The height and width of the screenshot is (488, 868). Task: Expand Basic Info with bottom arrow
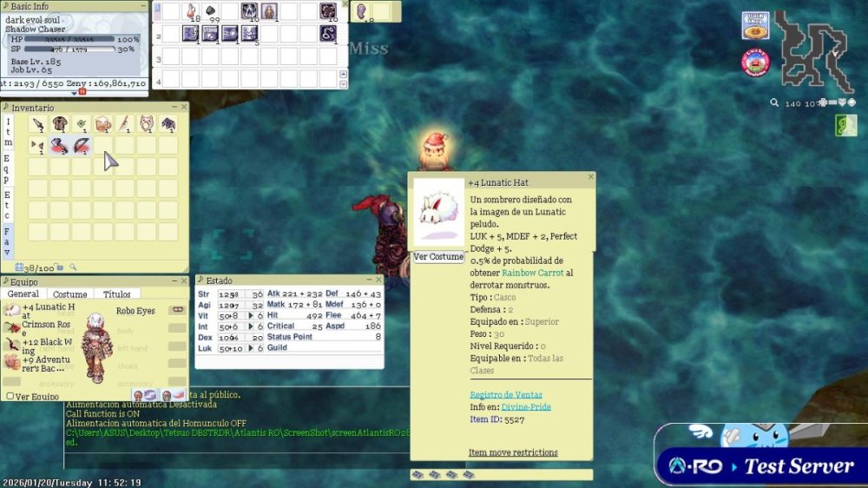tap(74, 94)
